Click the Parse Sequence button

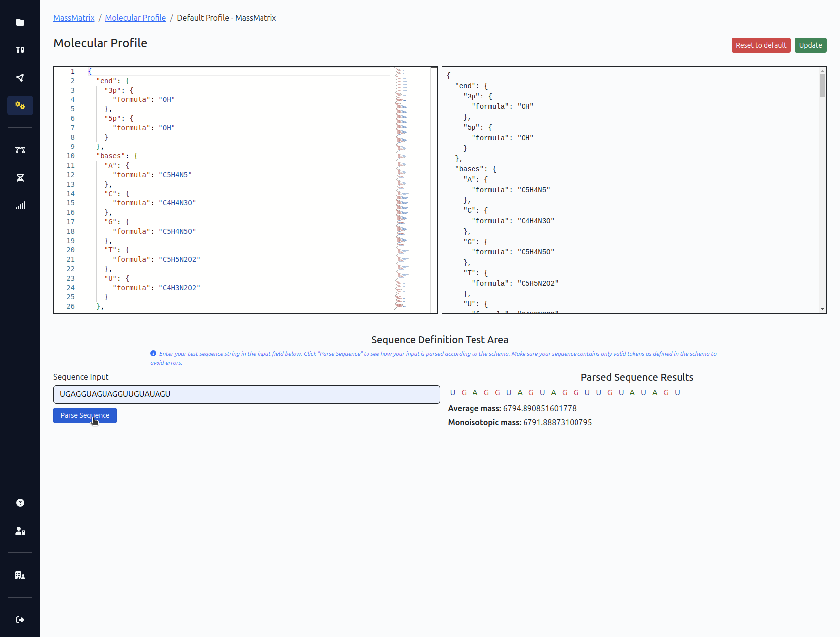(85, 415)
